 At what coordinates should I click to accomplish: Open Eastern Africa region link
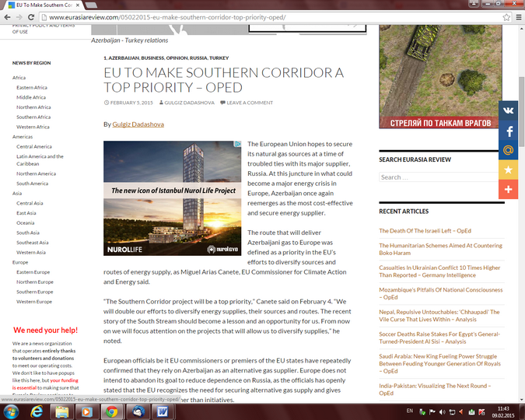pyautogui.click(x=32, y=87)
